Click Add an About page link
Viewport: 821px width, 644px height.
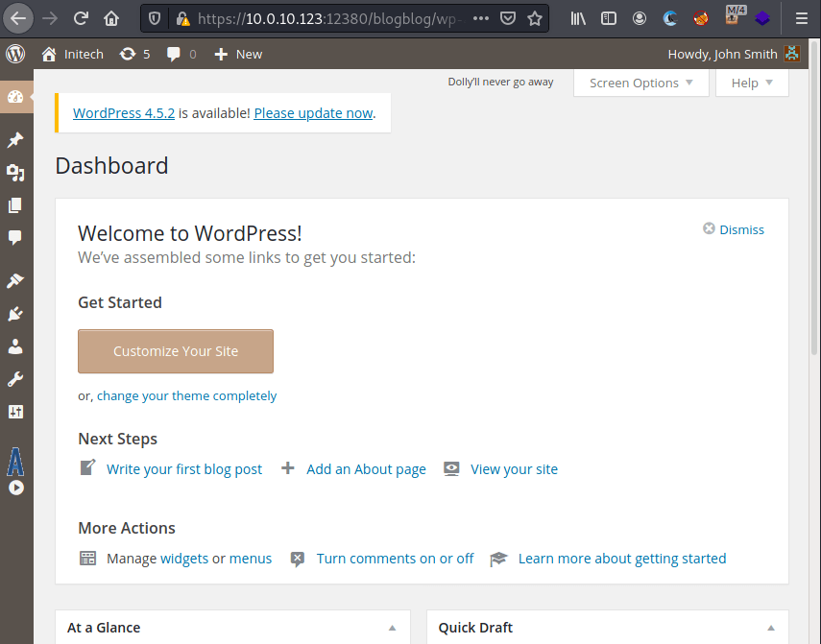pos(366,469)
